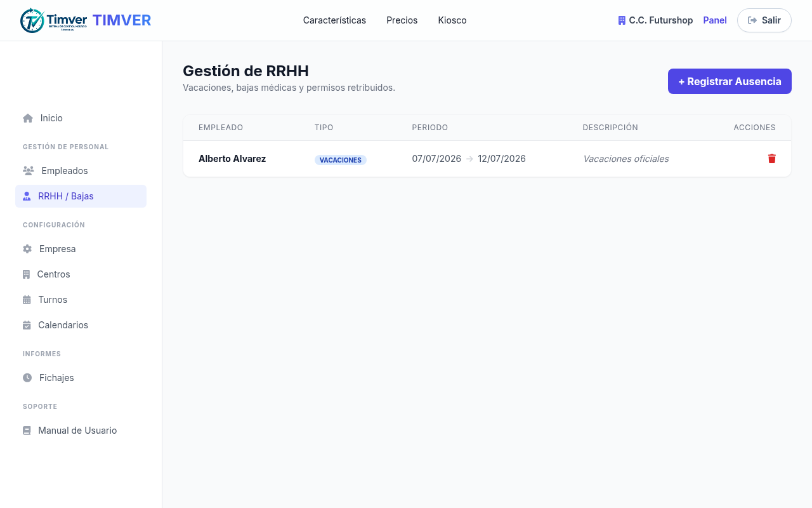Open Kiosco in top navigation
Viewport: 812px width, 508px height.
coord(452,20)
